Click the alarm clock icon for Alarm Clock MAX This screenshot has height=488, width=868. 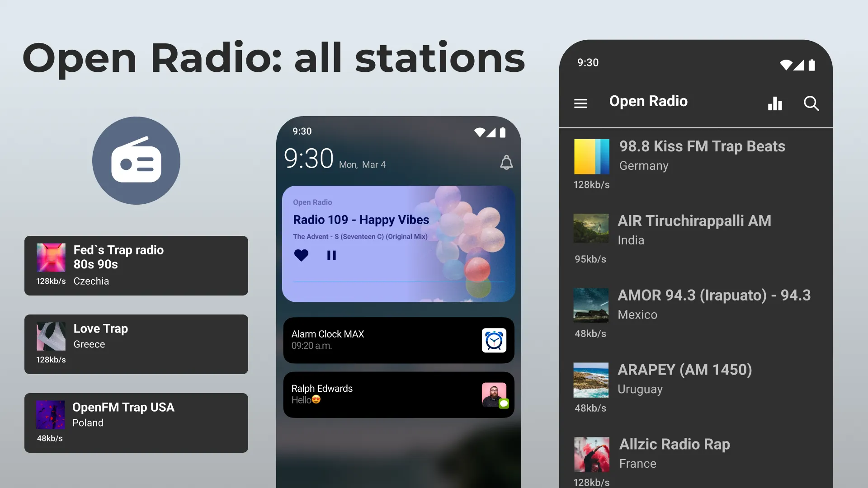pos(494,340)
